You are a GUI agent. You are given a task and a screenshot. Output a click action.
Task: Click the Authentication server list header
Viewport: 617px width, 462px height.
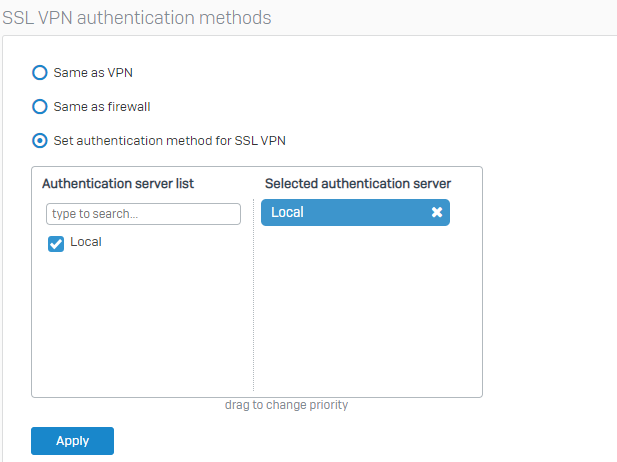coord(118,183)
